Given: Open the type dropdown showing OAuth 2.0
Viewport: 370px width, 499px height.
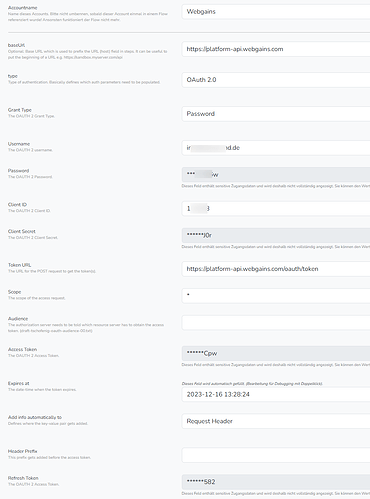Looking at the screenshot, I should pyautogui.click(x=276, y=80).
